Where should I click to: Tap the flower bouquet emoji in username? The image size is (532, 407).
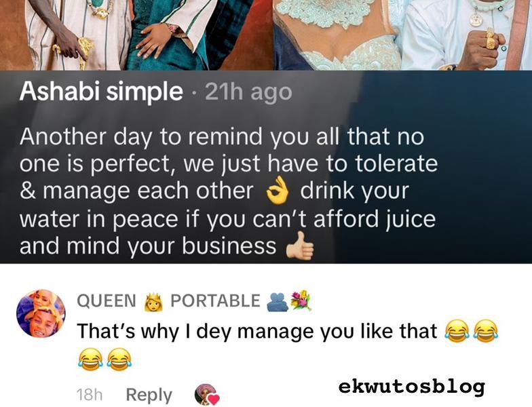(x=301, y=301)
